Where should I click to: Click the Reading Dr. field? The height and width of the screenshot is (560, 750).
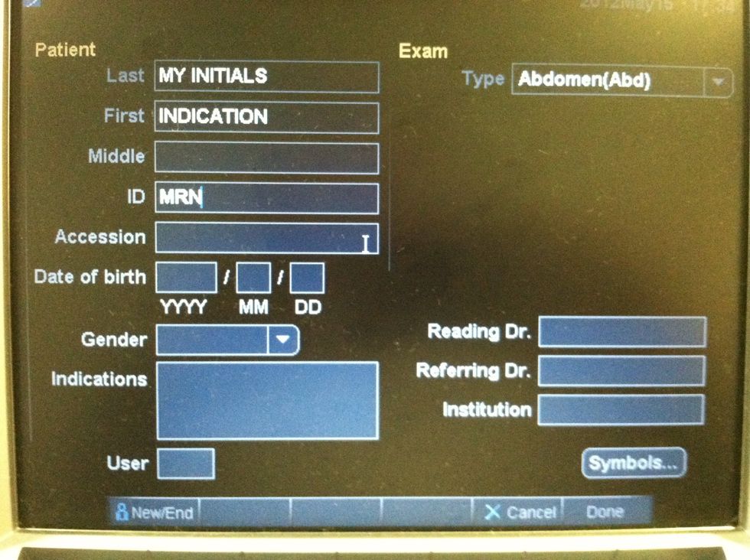(622, 333)
